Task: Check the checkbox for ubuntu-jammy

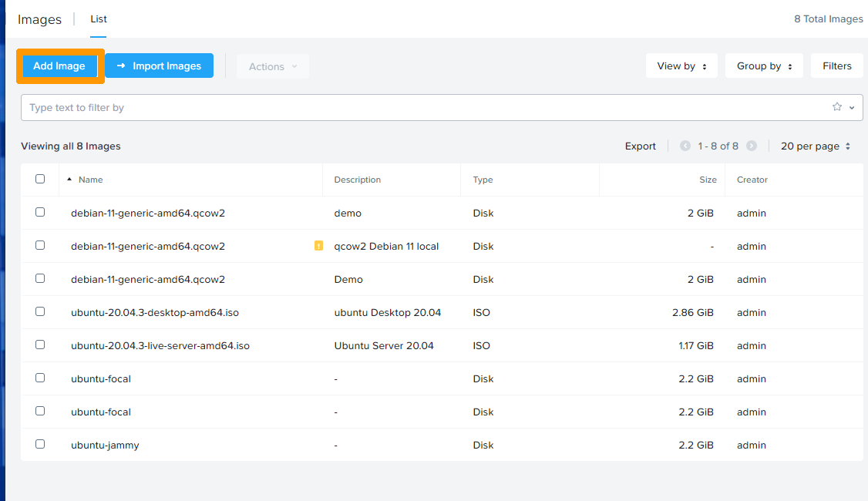Action: pos(40,443)
